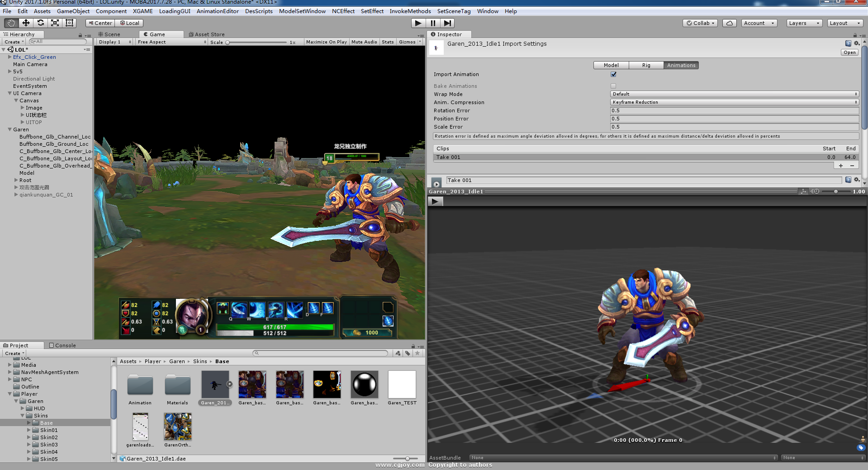The image size is (868, 470).
Task: Remove the clip with minus button
Action: point(852,166)
